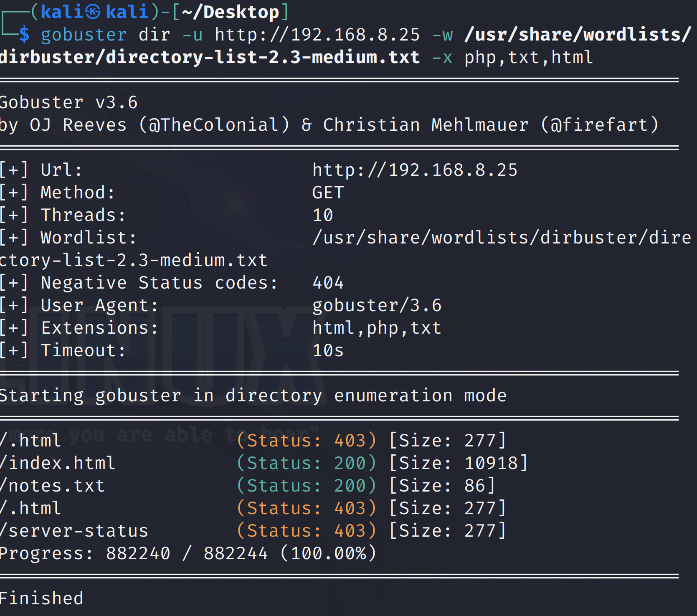697x616 pixels.
Task: Click the '/index.html' result path
Action: click(58, 463)
